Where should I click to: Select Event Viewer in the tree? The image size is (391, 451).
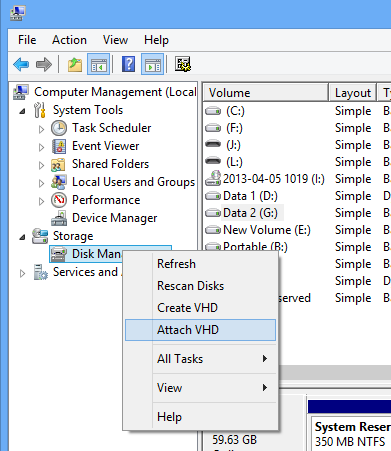(105, 146)
